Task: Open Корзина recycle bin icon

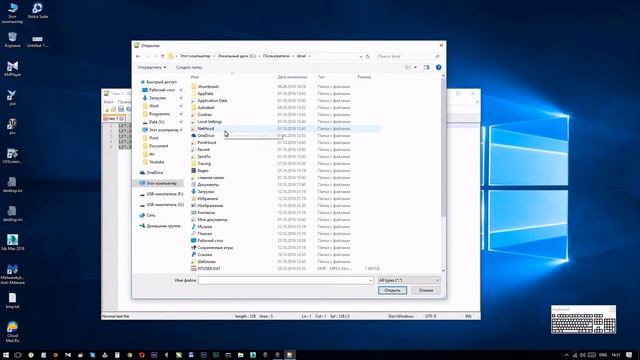Action: (x=12, y=40)
